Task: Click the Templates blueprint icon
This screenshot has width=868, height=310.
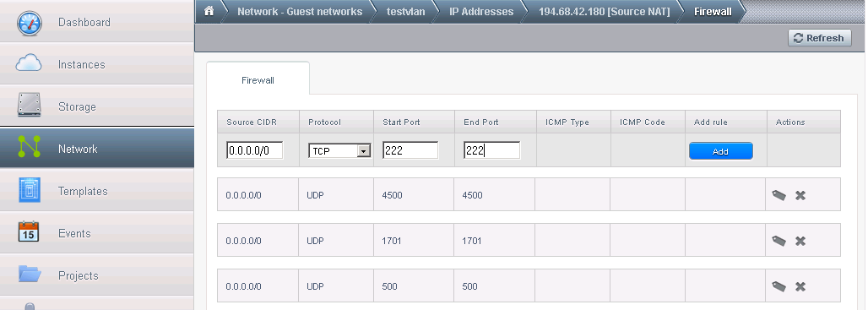Action: click(29, 190)
